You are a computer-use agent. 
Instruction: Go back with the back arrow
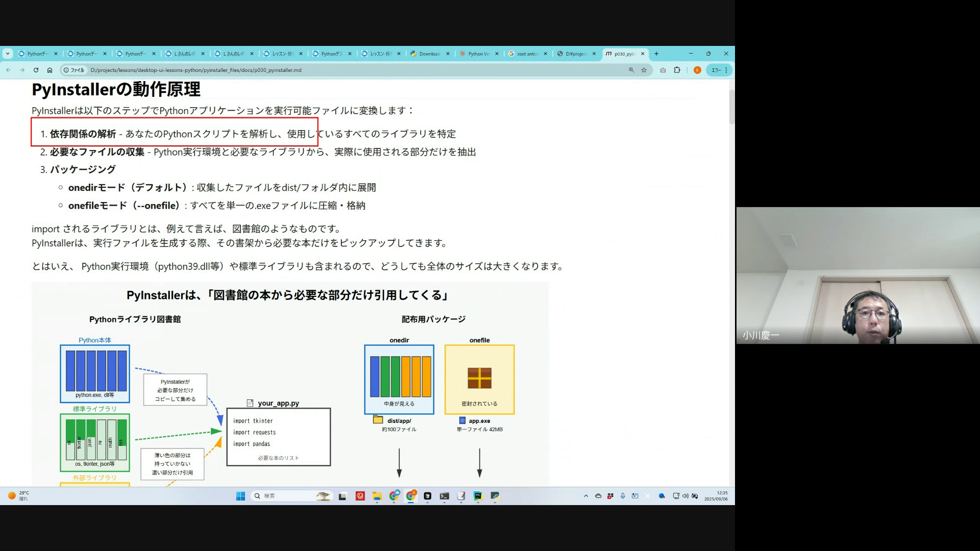pyautogui.click(x=9, y=70)
